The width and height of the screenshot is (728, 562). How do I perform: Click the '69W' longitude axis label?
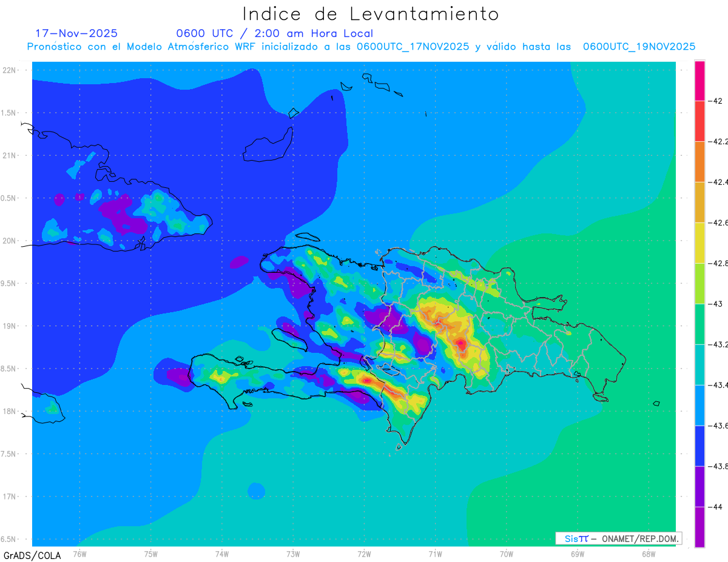click(x=577, y=554)
